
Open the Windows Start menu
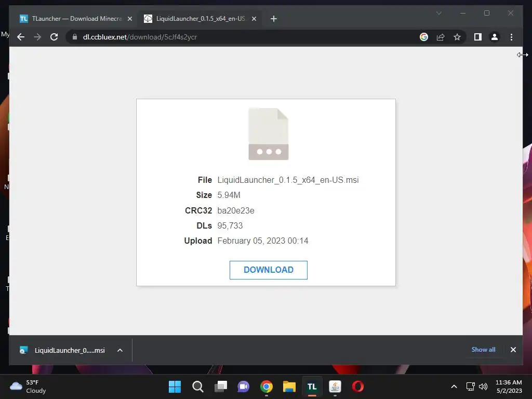point(175,387)
